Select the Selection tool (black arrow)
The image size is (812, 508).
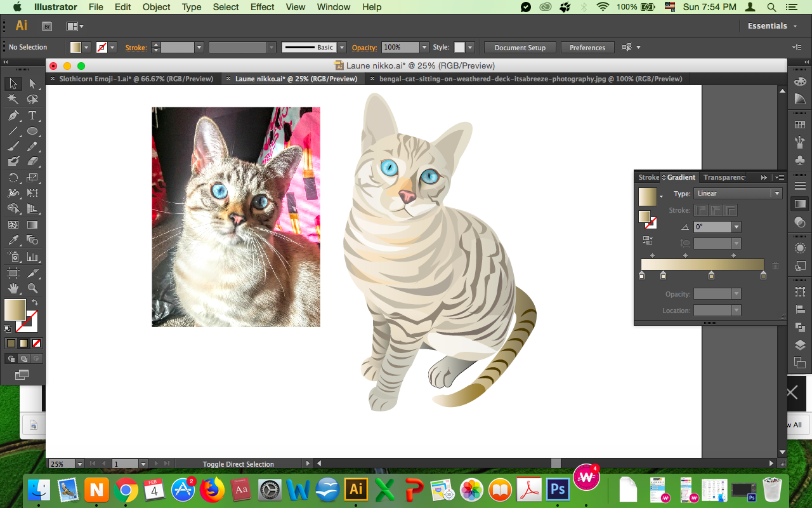click(x=13, y=84)
